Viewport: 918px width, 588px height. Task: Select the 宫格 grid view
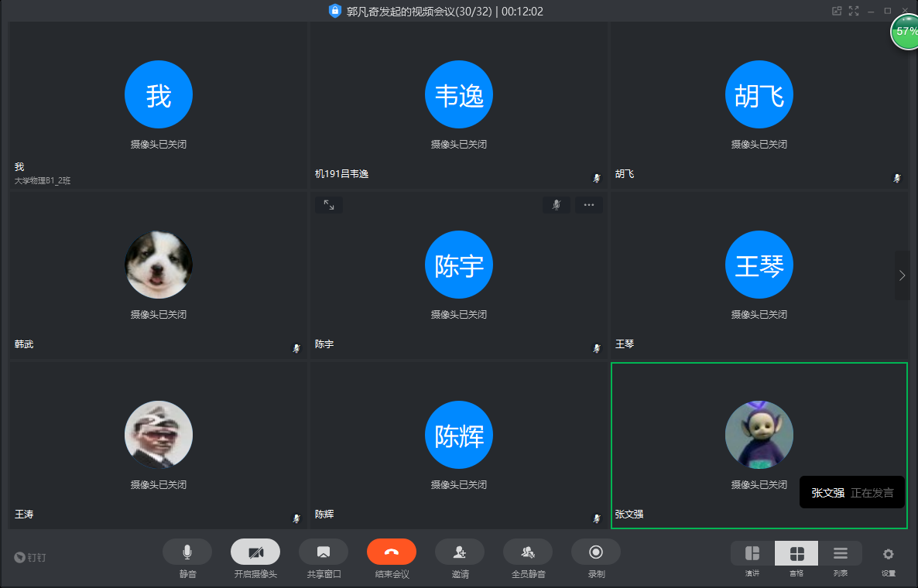tap(796, 553)
